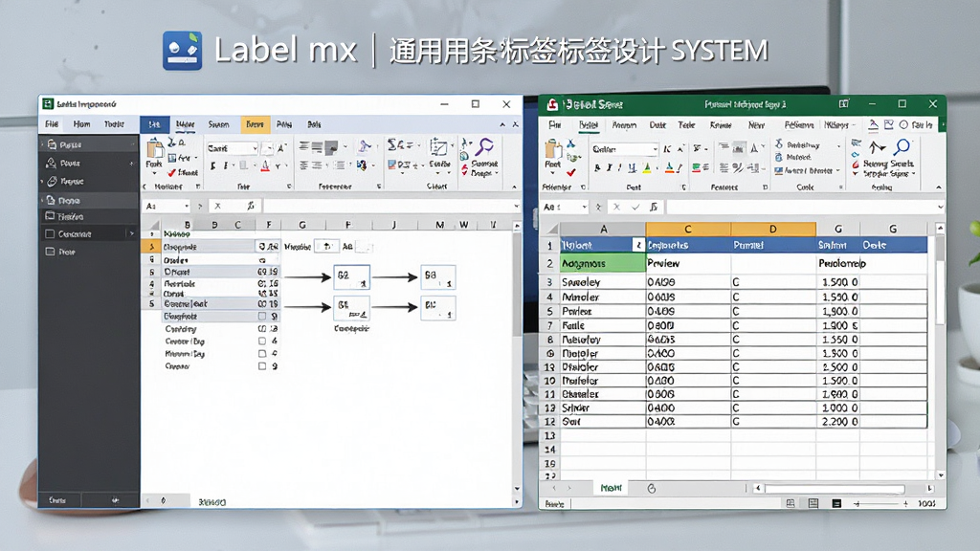Screen dimensions: 980x551
Task: Click the third sidebar item with the tag icon
Action: [52, 181]
